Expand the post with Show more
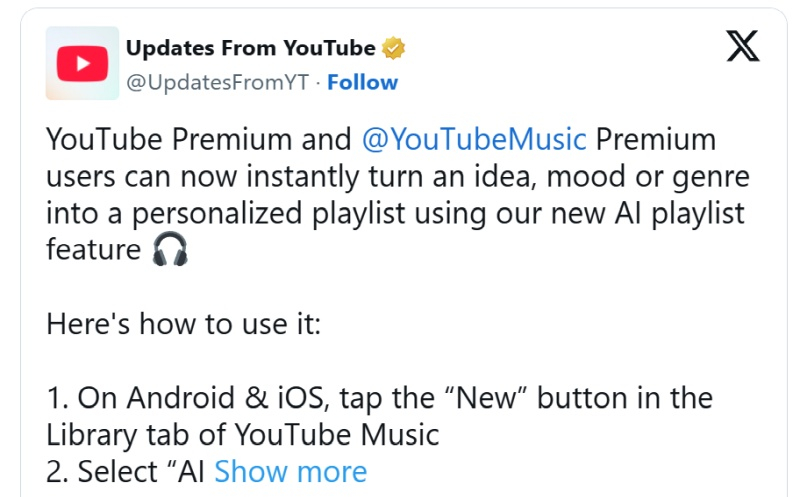Image resolution: width=800 pixels, height=497 pixels. click(x=290, y=471)
